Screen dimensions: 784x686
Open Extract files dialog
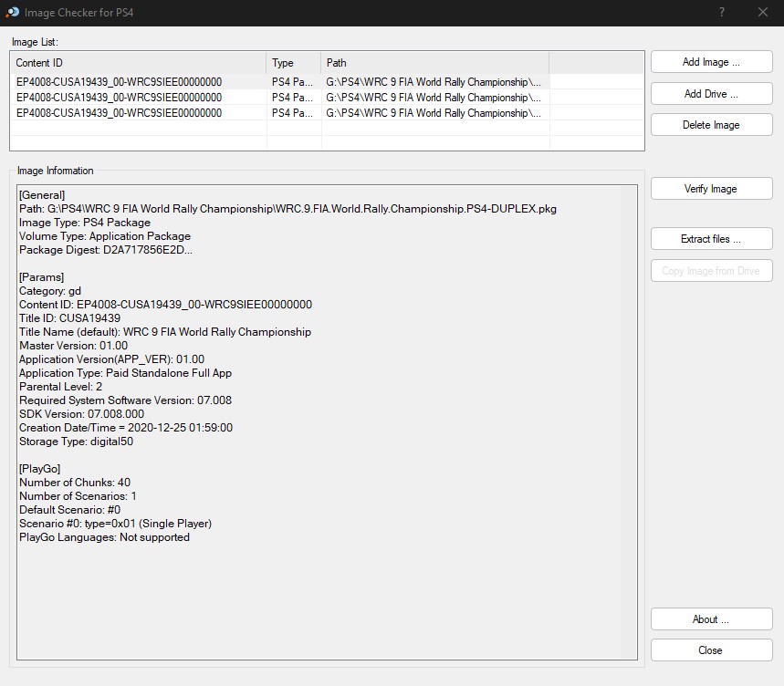tap(712, 239)
